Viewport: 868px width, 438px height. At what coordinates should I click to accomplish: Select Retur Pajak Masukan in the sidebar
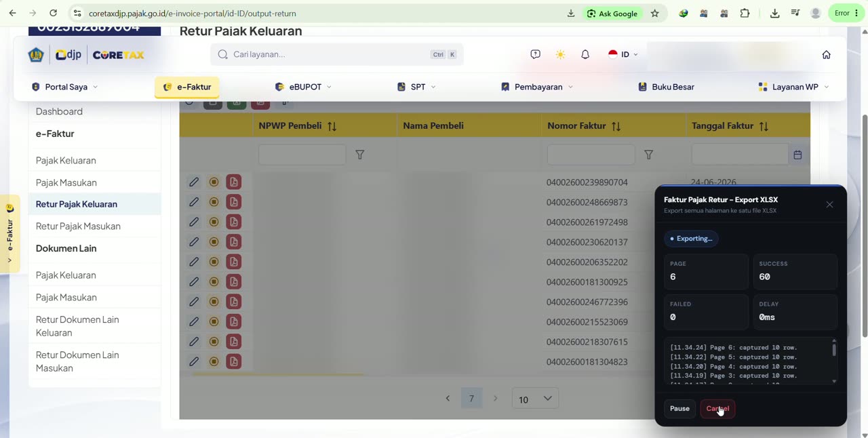78,226
